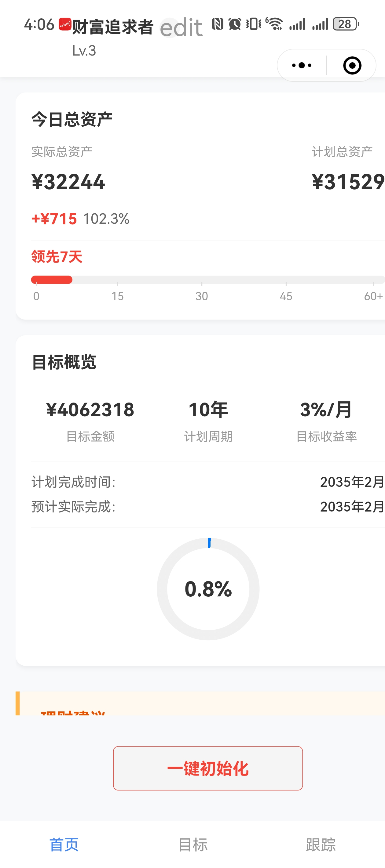This screenshot has height=868, width=385.
Task: Tap the 计划完成时间 row
Action: tap(208, 482)
